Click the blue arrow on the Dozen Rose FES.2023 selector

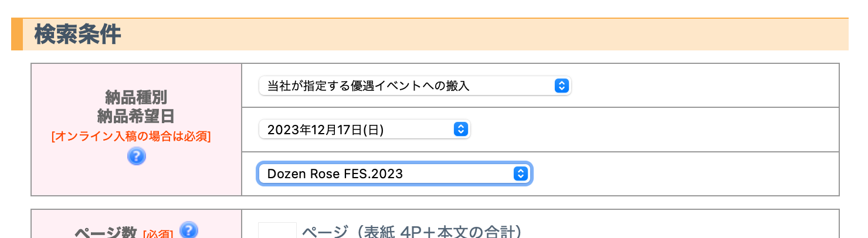520,174
